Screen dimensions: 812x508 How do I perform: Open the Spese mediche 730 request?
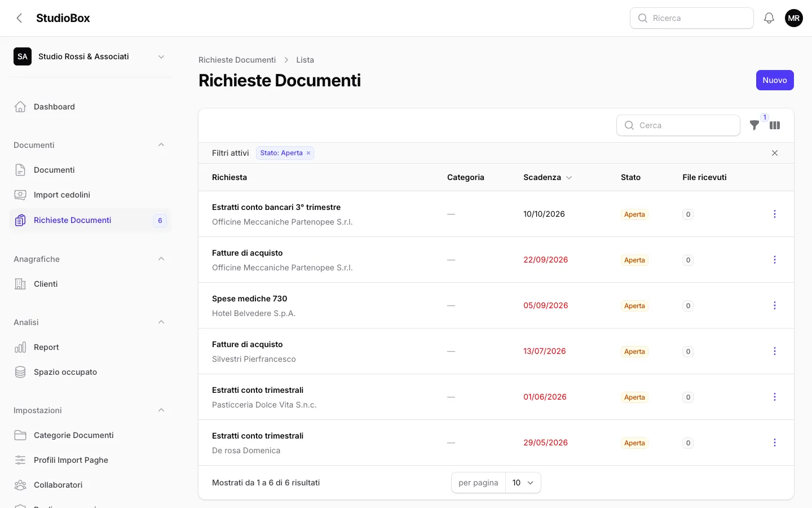click(250, 299)
